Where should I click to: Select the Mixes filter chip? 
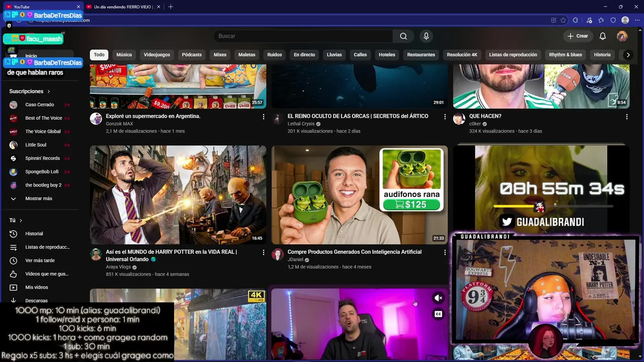tap(220, 55)
